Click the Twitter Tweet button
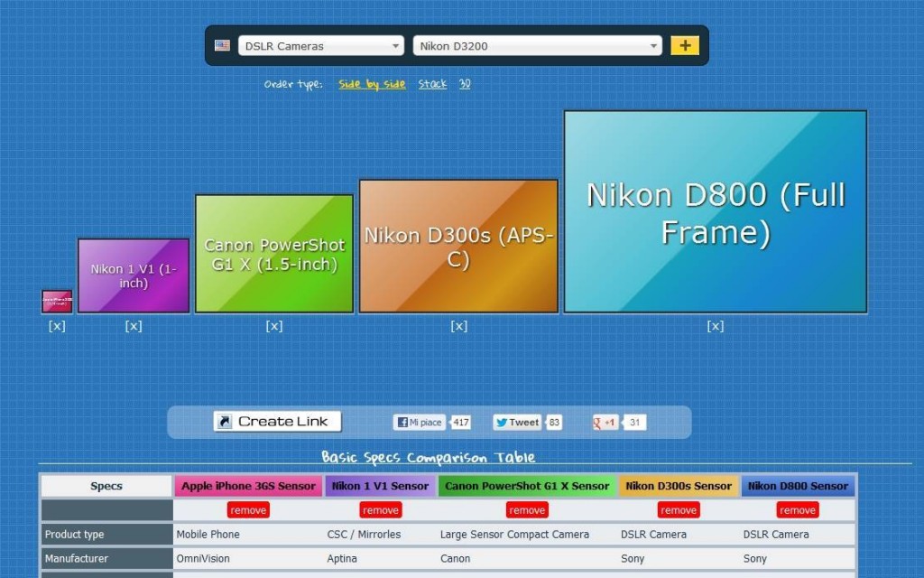 click(517, 423)
